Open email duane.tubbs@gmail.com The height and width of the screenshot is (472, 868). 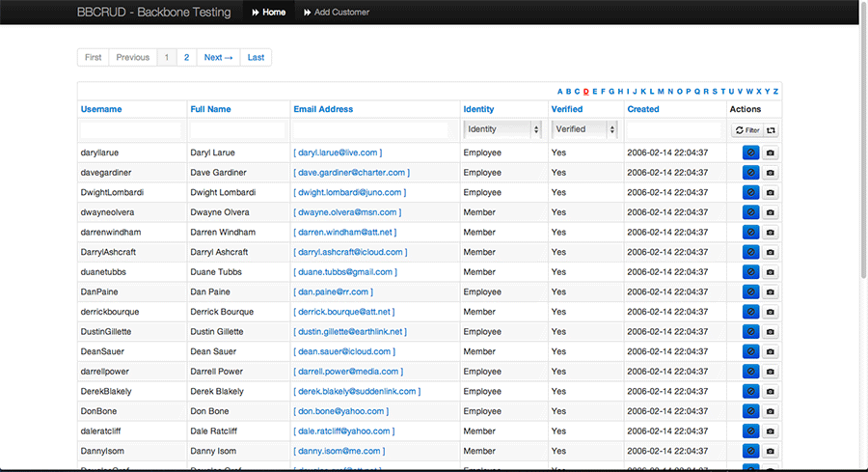(x=345, y=272)
